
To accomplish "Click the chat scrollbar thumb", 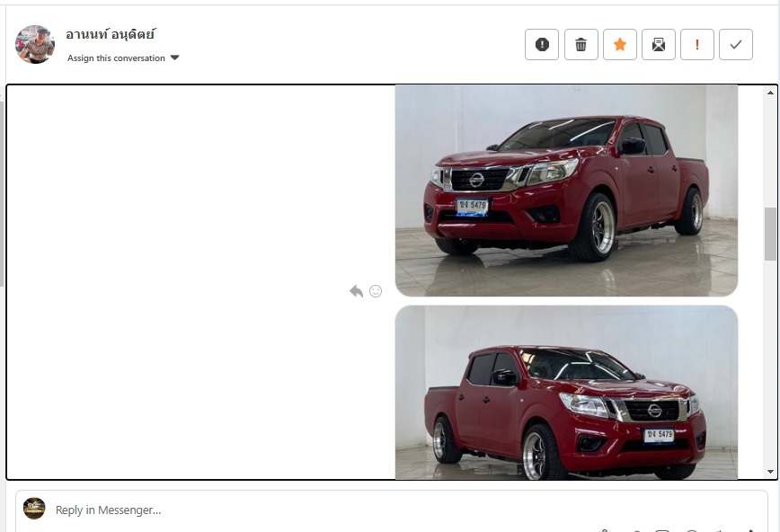I will [770, 234].
